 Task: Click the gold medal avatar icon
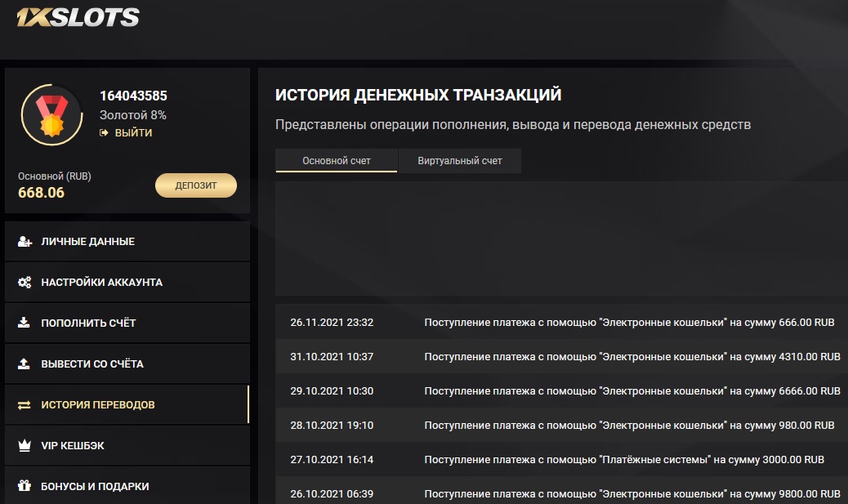(x=51, y=115)
